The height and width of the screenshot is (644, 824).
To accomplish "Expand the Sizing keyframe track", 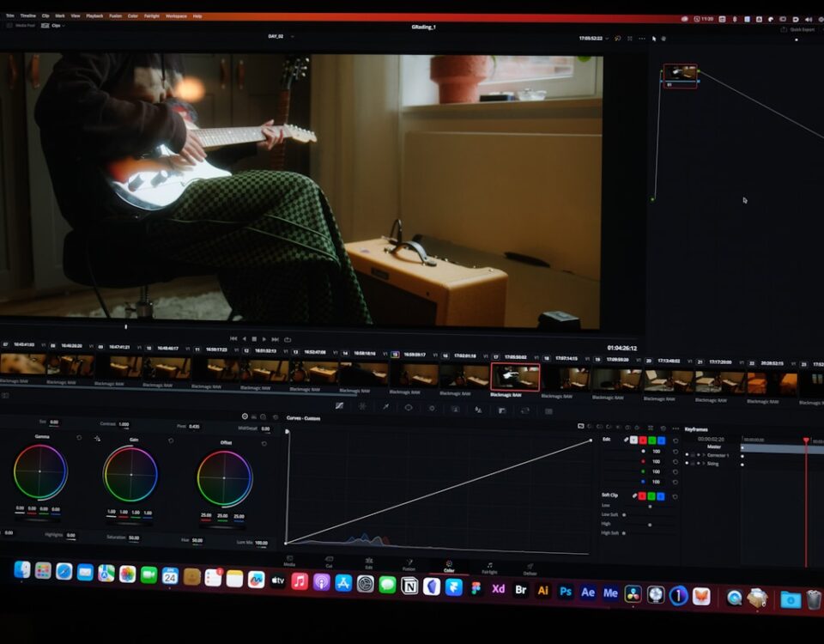I will (703, 464).
